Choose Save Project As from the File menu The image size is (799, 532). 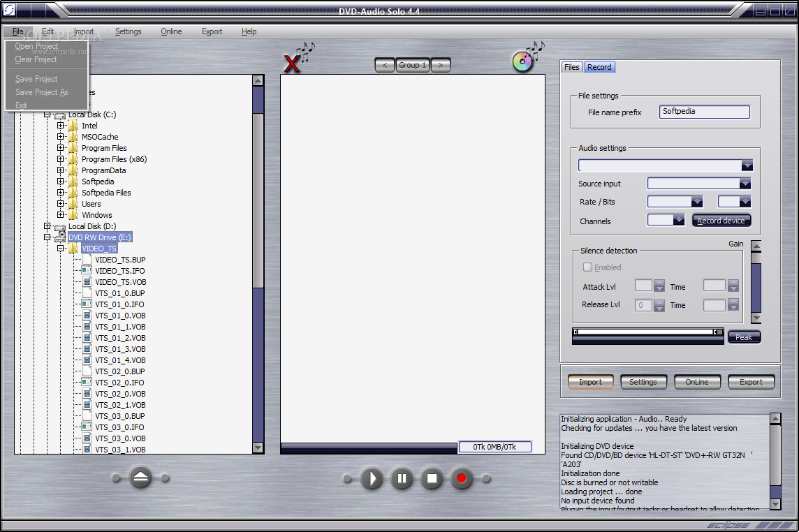41,92
